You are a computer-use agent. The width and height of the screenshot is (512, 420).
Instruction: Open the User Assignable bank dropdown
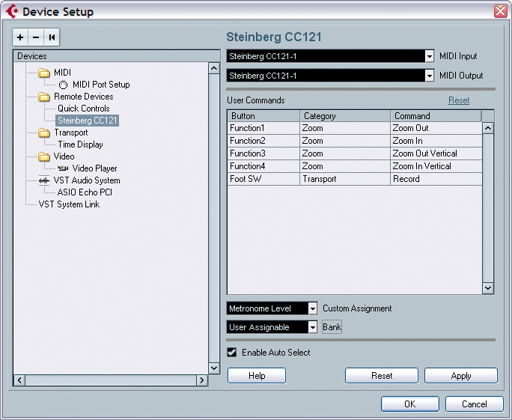pos(312,327)
